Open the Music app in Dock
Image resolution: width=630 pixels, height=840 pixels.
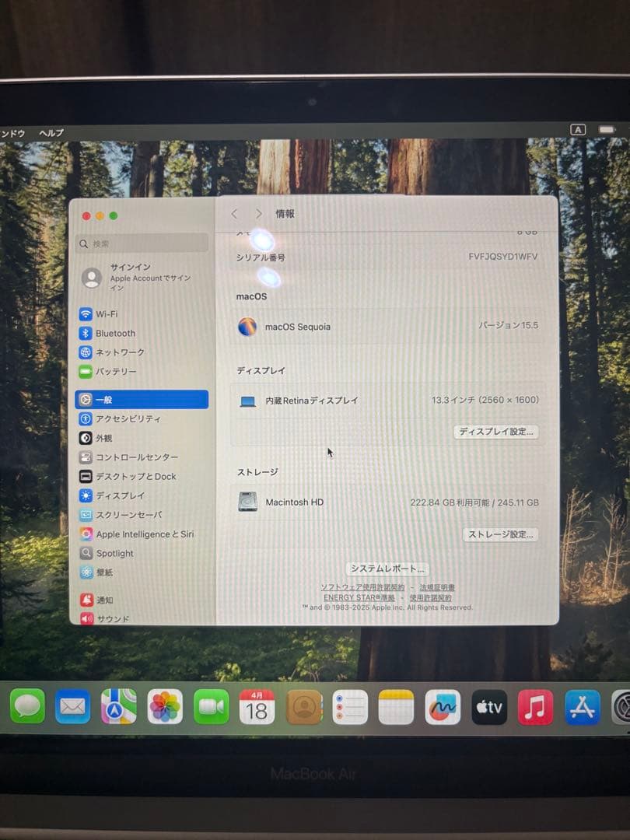coord(535,707)
